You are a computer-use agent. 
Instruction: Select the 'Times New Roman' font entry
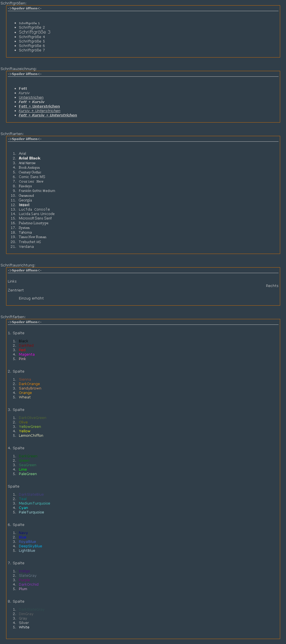32,237
